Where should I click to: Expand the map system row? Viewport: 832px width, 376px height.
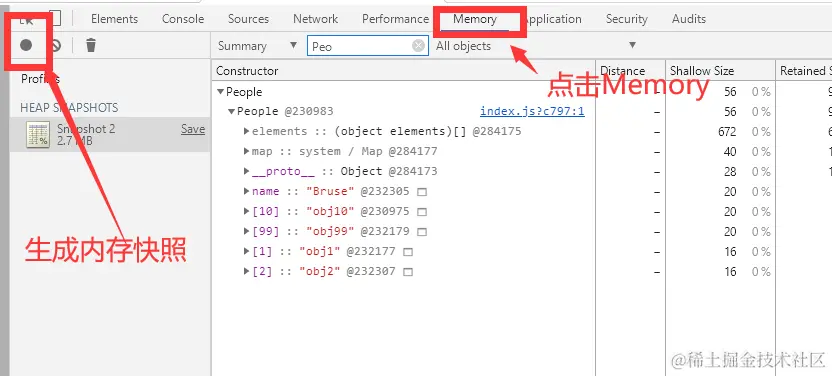pos(246,151)
